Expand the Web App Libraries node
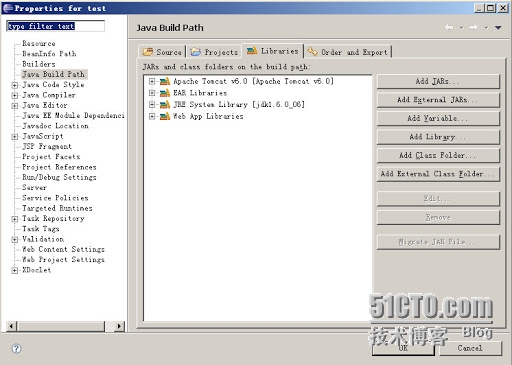Viewport: 512px width, 365px height. click(x=152, y=116)
